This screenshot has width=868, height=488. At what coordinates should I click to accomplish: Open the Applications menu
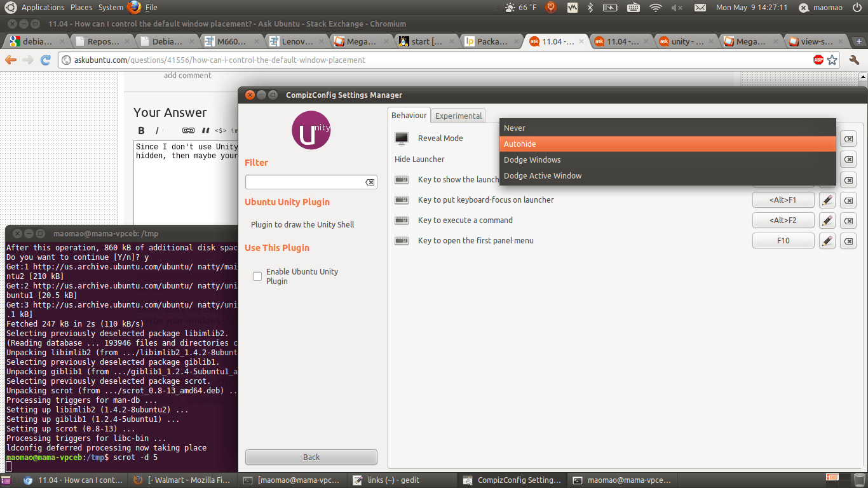pos(43,8)
